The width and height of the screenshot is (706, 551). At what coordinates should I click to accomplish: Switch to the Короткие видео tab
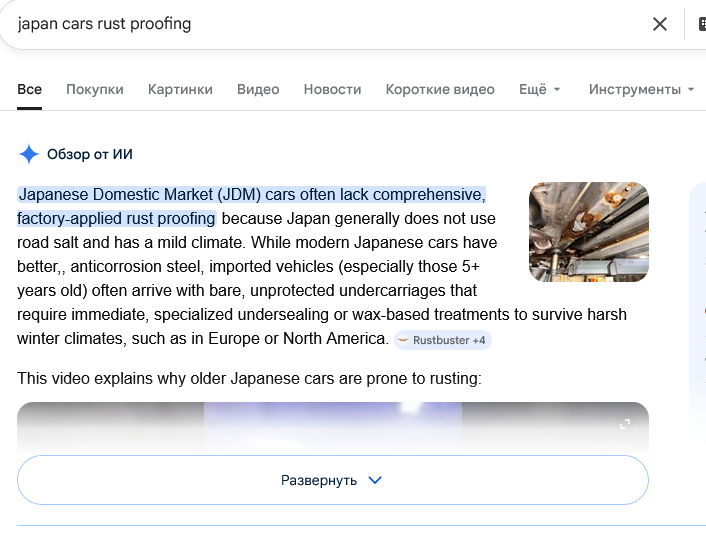coord(440,89)
